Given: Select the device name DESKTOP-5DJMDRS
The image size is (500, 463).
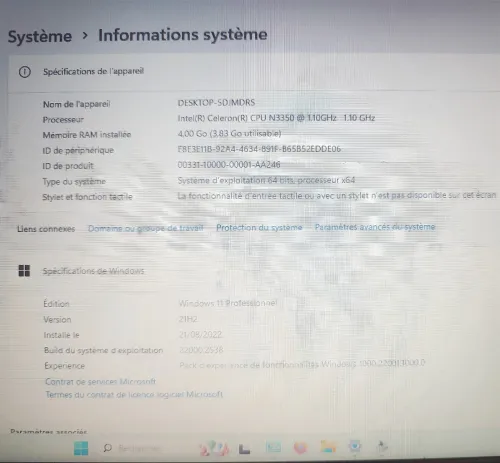Looking at the screenshot, I should (216, 103).
